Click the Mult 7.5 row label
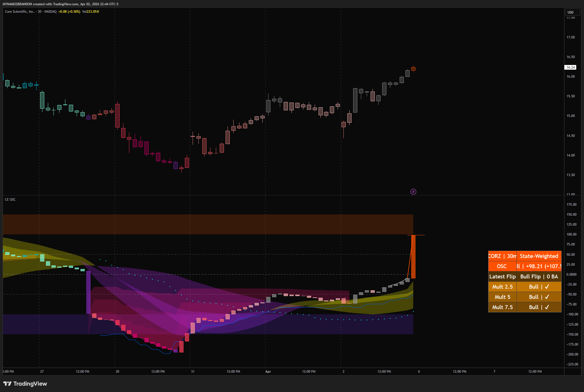This screenshot has height=392, width=584. [x=502, y=307]
